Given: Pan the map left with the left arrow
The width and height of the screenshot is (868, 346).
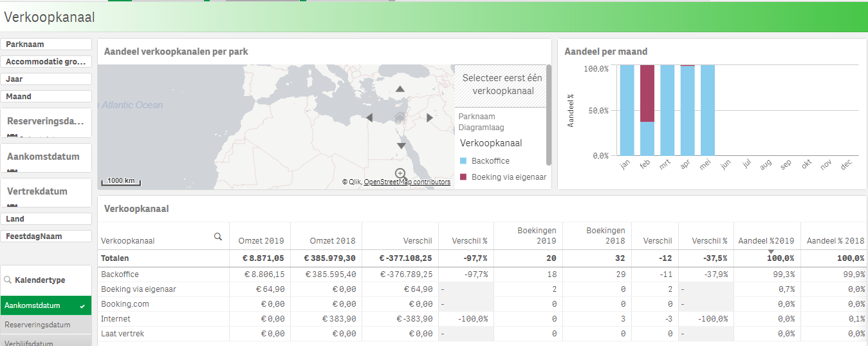Looking at the screenshot, I should click(x=369, y=117).
